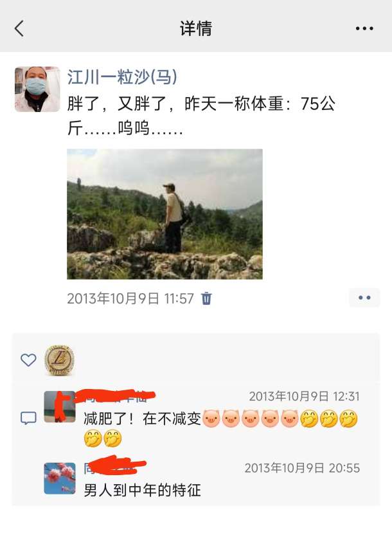
Task: Open profile name 江川一粒沙(马)
Action: coord(122,77)
